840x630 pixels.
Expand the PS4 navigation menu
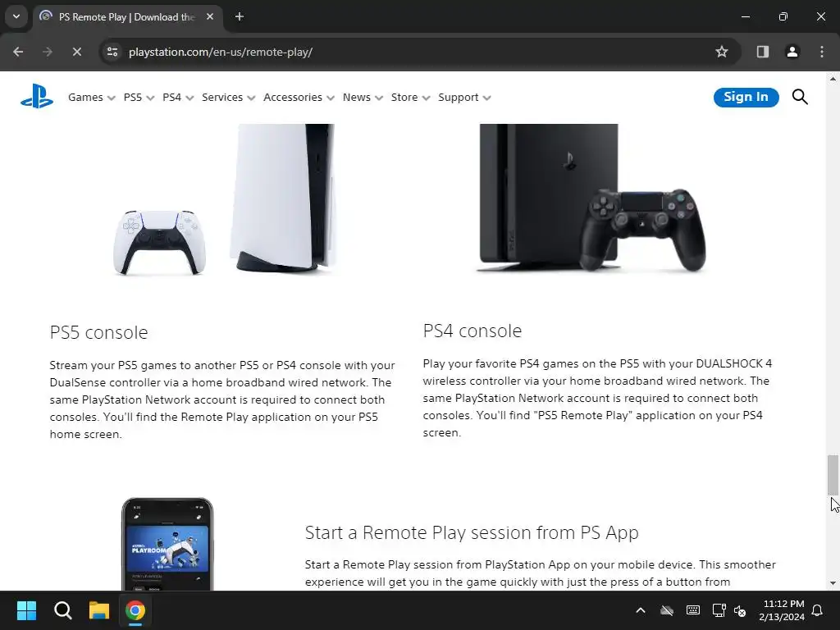tap(178, 98)
